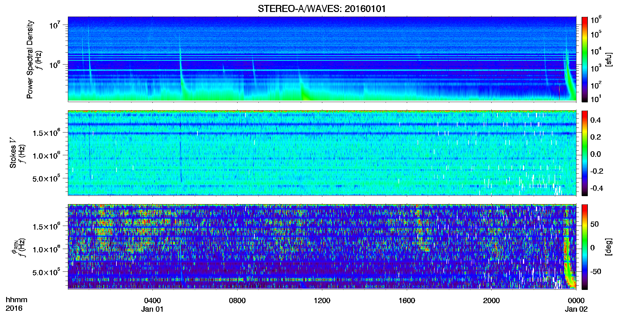Click the 5.0×10^5 tick in φRTN panel
The height and width of the screenshot is (332, 644).
point(46,272)
